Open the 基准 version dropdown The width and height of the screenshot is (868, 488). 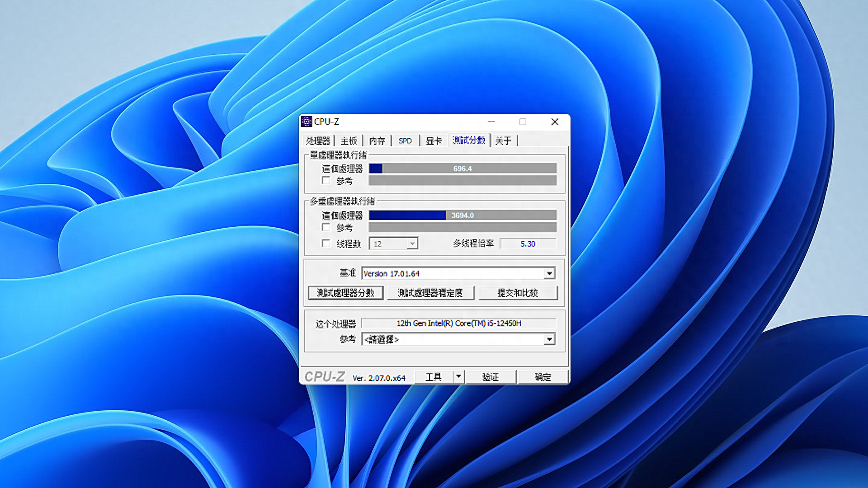(549, 273)
